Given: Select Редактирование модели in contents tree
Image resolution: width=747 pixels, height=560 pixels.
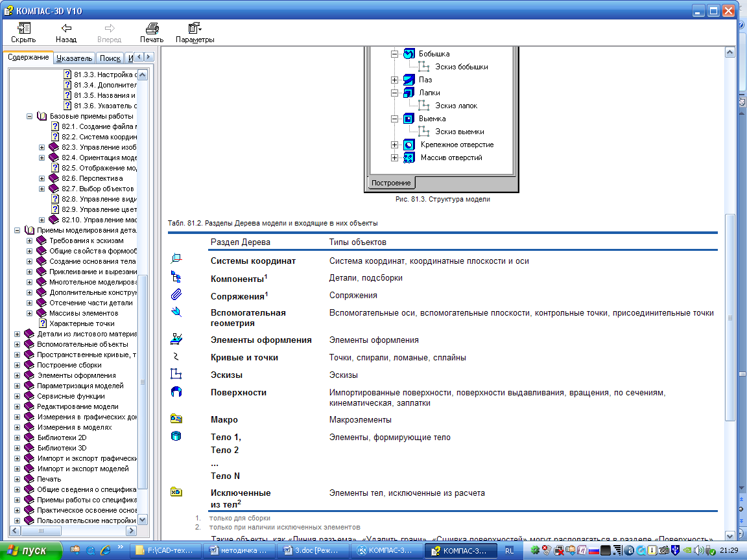Looking at the screenshot, I should (x=78, y=406).
